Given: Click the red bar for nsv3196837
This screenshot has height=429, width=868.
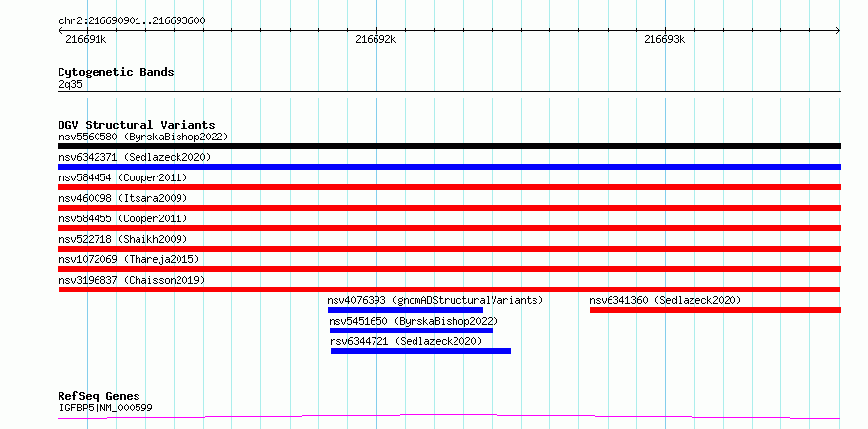Looking at the screenshot, I should click(449, 290).
